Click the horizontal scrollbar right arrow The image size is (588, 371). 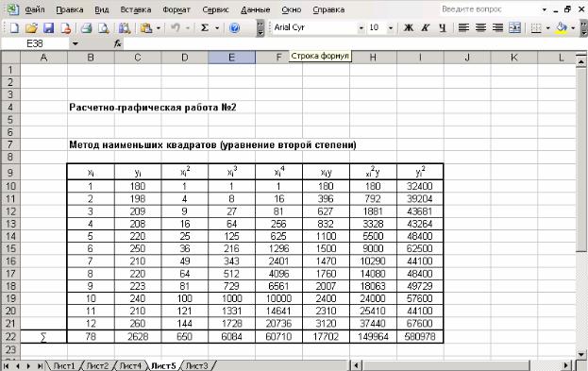[566, 365]
